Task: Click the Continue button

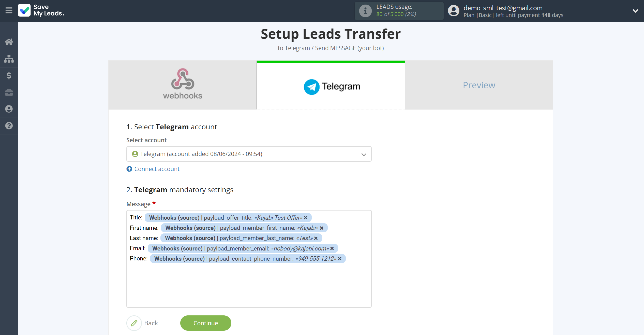Action: (x=206, y=323)
